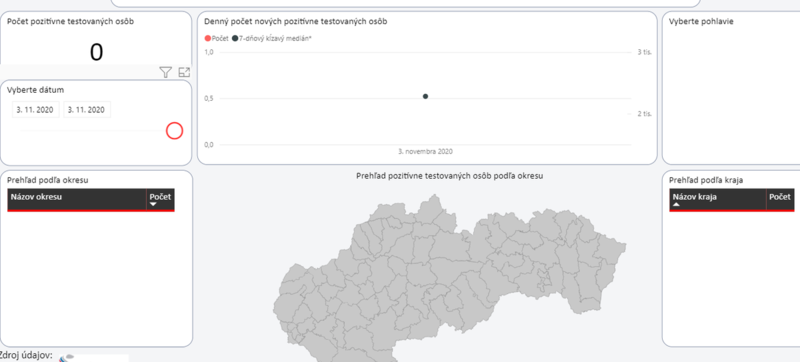Click the end date field 3. 11. 2020
800x362 pixels.
pyautogui.click(x=87, y=110)
